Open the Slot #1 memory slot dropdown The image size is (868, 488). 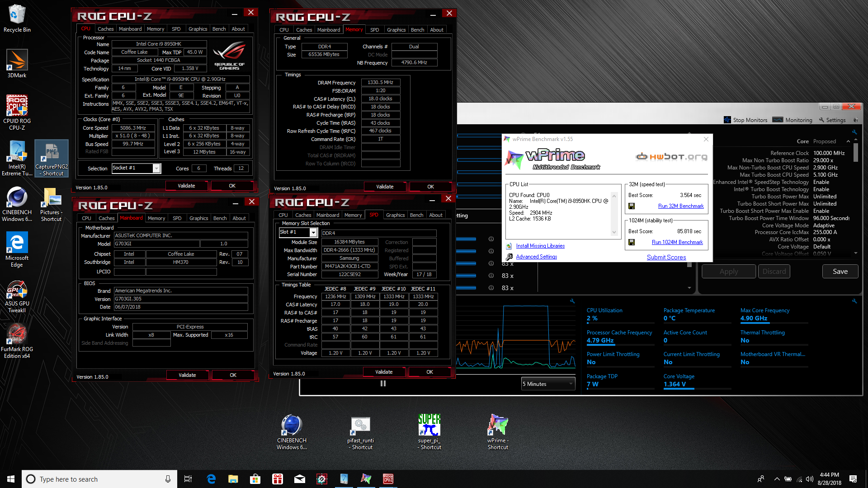313,232
